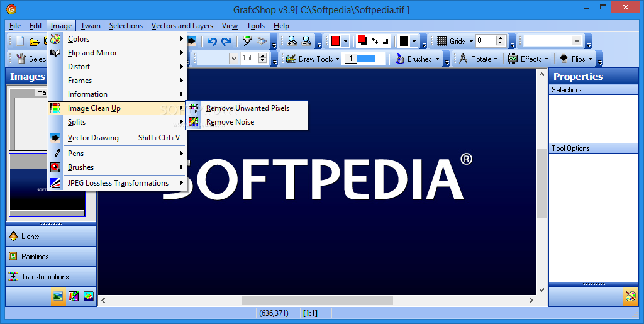Click the Remove Unwanted Pixels icon
This screenshot has width=644, height=324.
(194, 108)
